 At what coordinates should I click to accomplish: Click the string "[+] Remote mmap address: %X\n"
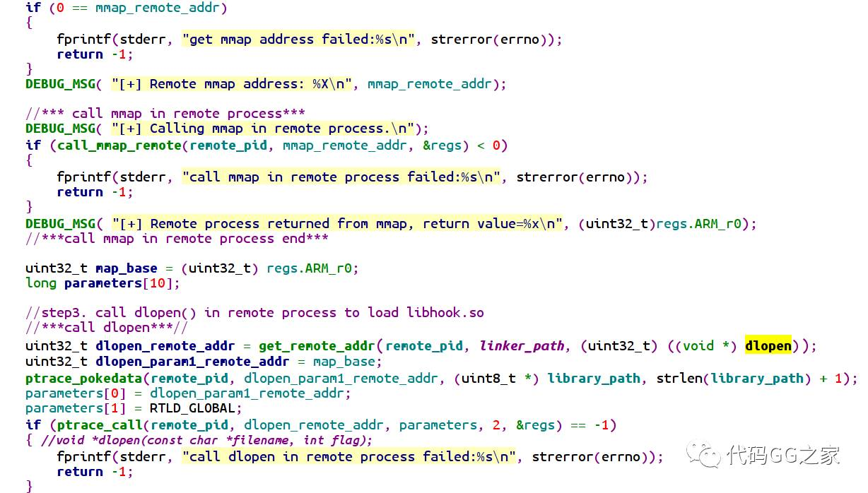232,83
